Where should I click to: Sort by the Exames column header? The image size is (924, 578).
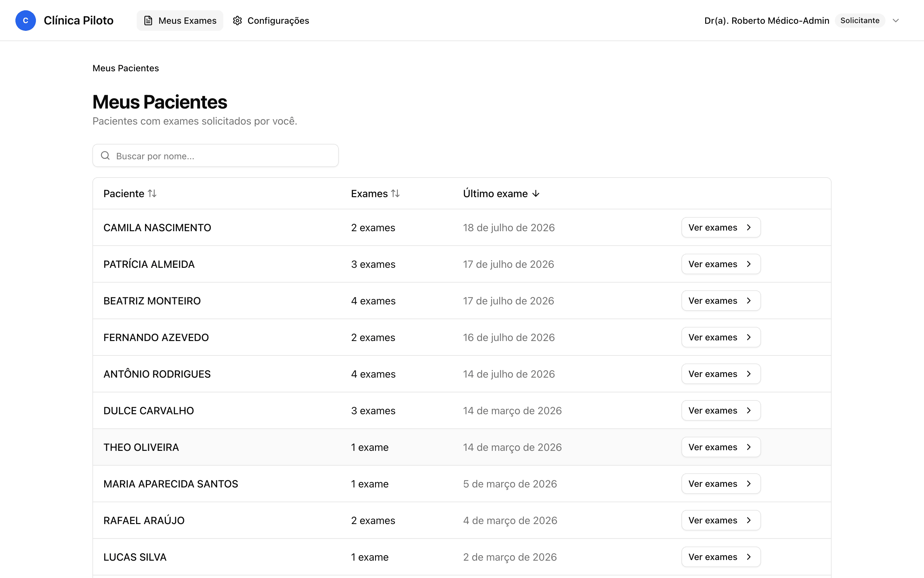click(x=375, y=193)
